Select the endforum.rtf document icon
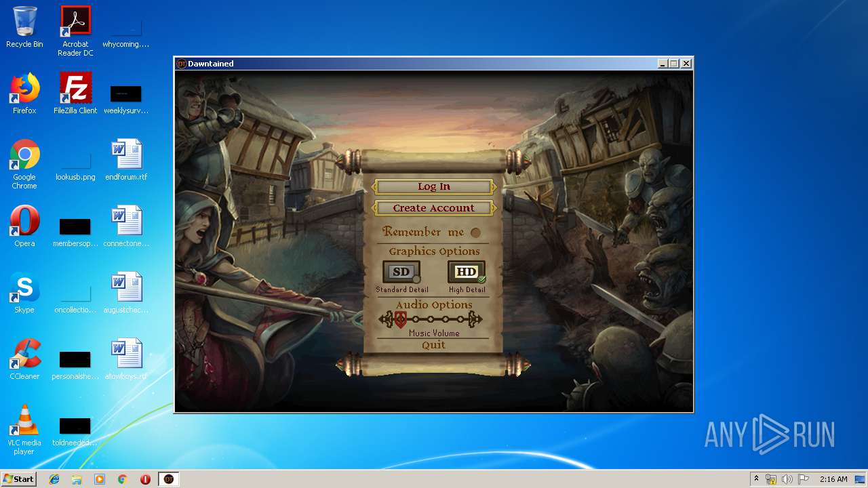 (x=126, y=160)
